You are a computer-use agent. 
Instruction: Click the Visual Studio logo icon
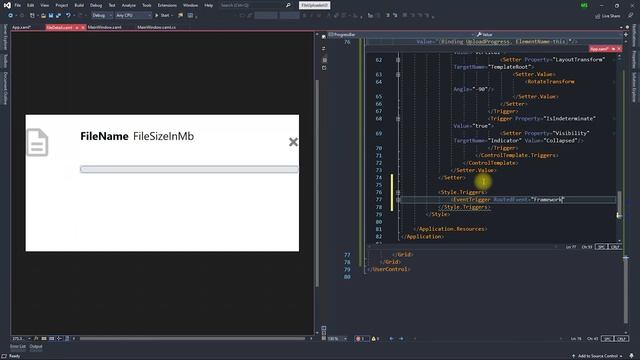(x=7, y=5)
